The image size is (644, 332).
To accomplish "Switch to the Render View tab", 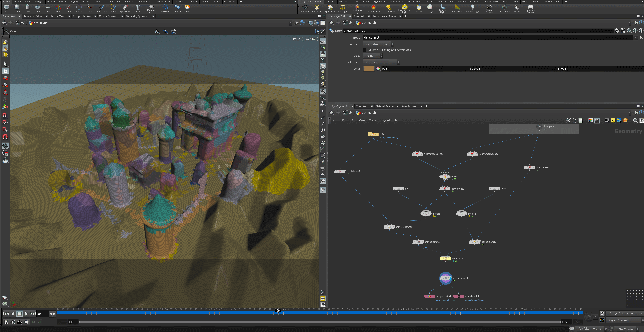I will pos(58,16).
